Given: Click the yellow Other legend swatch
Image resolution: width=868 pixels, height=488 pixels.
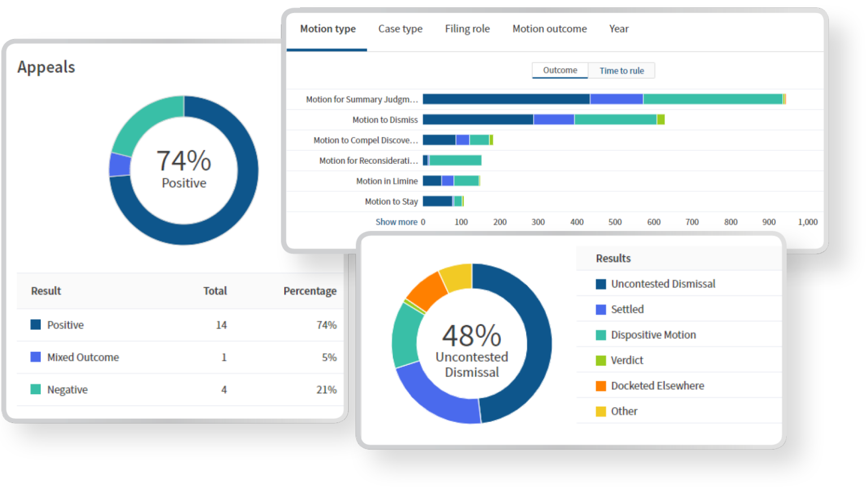Looking at the screenshot, I should coord(601,411).
